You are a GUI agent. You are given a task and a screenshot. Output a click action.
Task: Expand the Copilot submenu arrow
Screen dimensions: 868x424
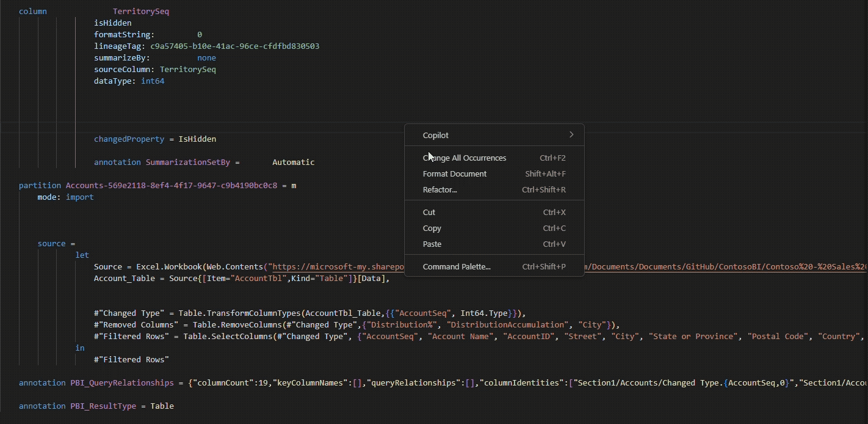tap(571, 135)
